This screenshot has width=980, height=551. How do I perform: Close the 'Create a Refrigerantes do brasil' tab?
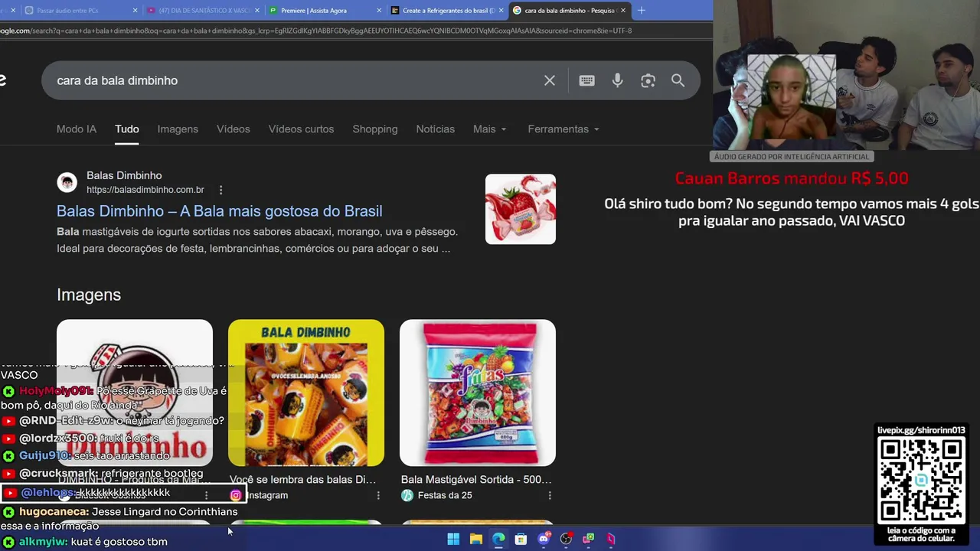point(501,11)
